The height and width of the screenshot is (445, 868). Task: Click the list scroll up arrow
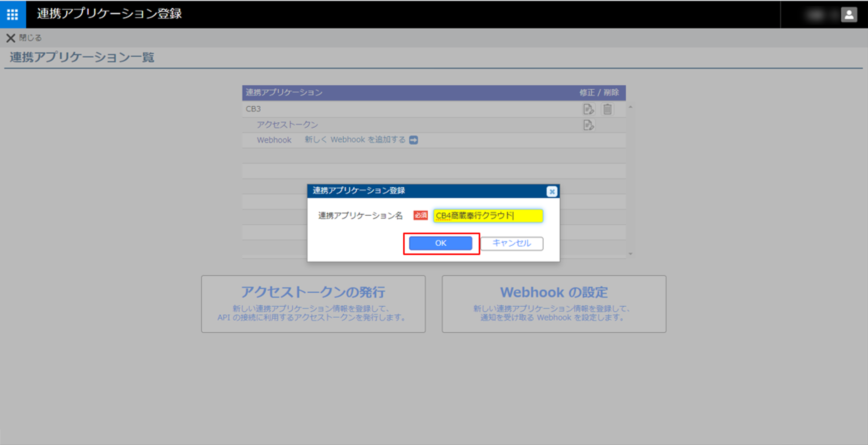tap(630, 107)
